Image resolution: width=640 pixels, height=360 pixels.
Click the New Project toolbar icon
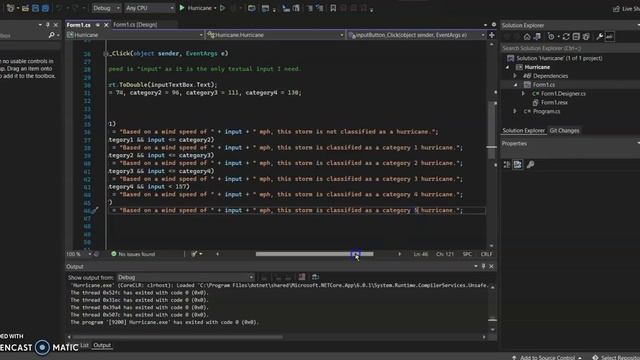(11, 8)
